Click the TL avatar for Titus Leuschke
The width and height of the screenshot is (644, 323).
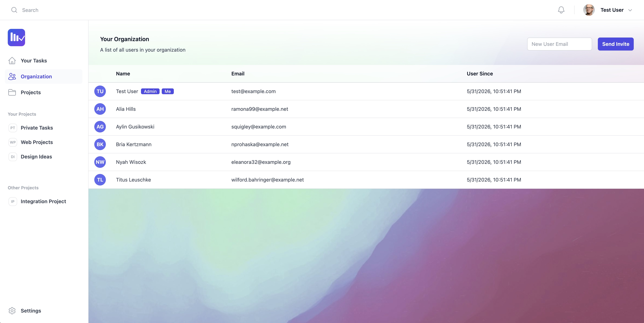[x=100, y=180]
